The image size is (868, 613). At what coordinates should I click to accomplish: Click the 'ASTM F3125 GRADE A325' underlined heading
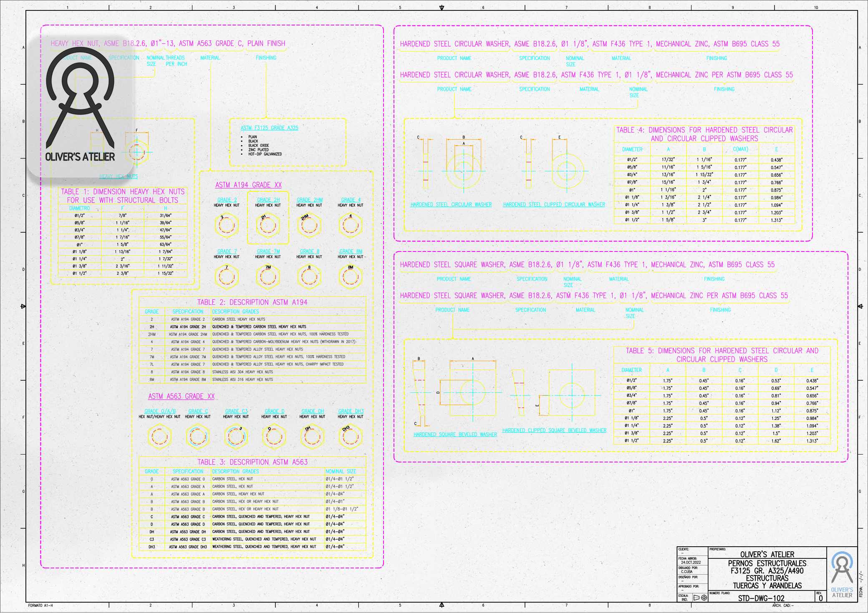coord(270,128)
